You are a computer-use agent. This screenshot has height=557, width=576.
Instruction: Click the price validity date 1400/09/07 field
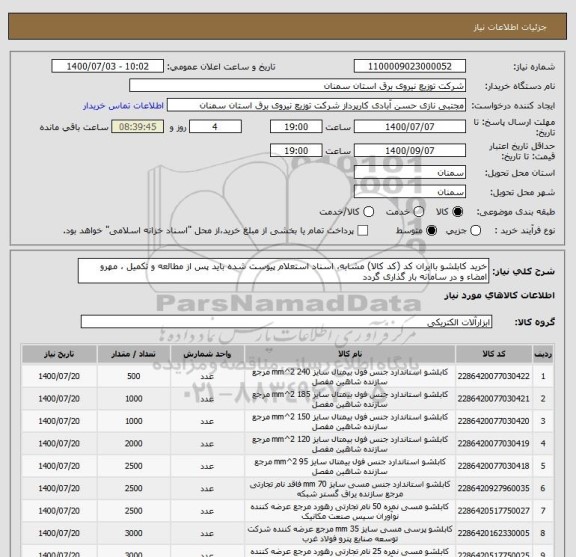click(410, 151)
